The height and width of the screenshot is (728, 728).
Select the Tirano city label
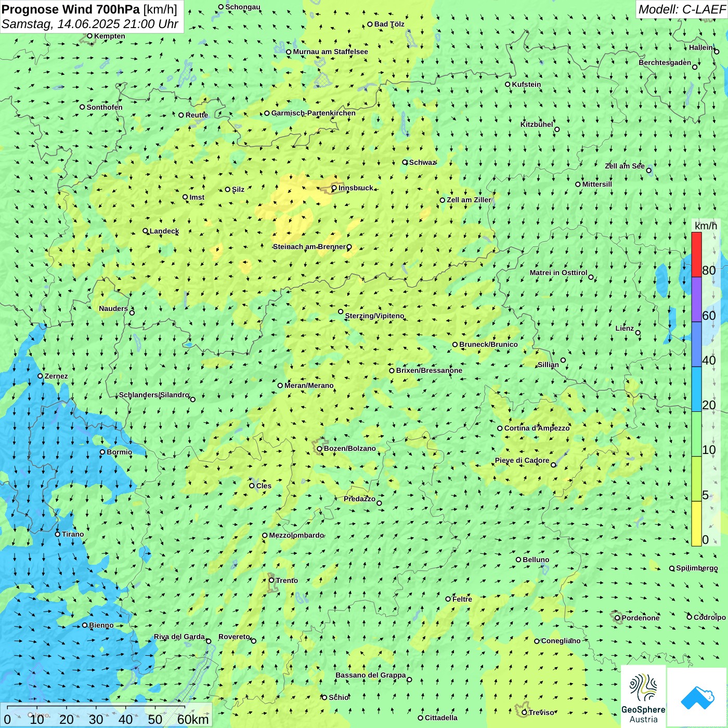tap(73, 534)
